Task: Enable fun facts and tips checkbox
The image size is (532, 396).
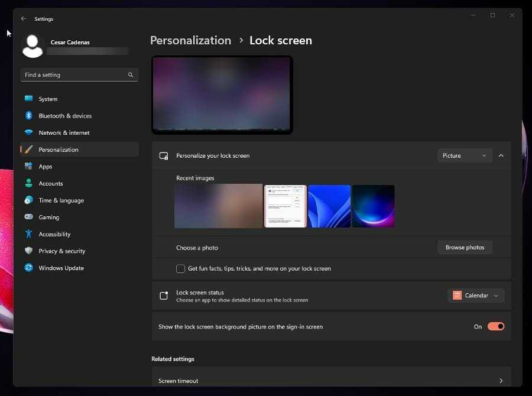Action: [180, 268]
